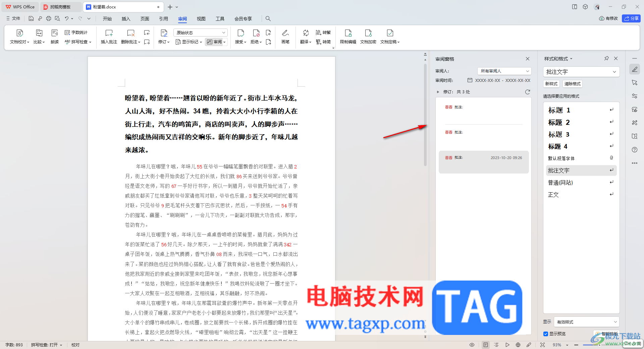Toggle fullscreen fit icon in status bar

click(542, 345)
